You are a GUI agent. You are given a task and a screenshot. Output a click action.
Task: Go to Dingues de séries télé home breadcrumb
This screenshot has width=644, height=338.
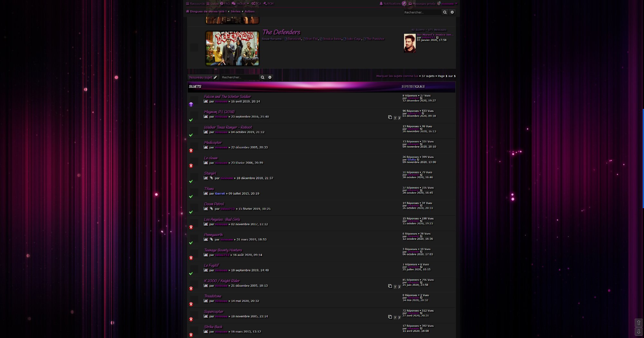click(x=206, y=11)
